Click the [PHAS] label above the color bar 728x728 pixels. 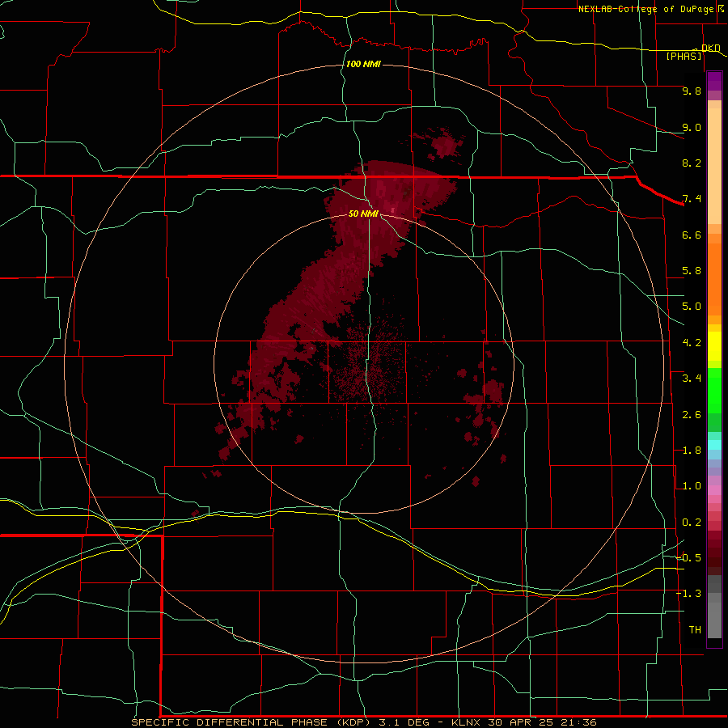click(684, 56)
